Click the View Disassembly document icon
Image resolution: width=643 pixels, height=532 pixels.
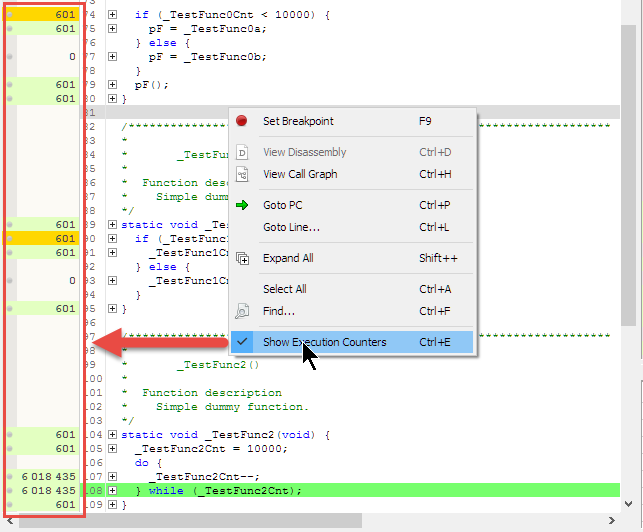coord(242,153)
